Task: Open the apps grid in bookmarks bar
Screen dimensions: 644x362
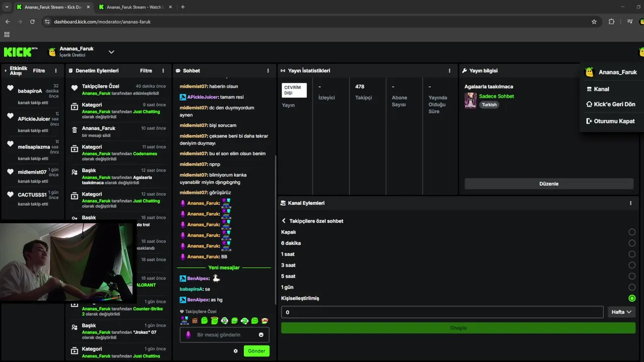Action: point(7,35)
